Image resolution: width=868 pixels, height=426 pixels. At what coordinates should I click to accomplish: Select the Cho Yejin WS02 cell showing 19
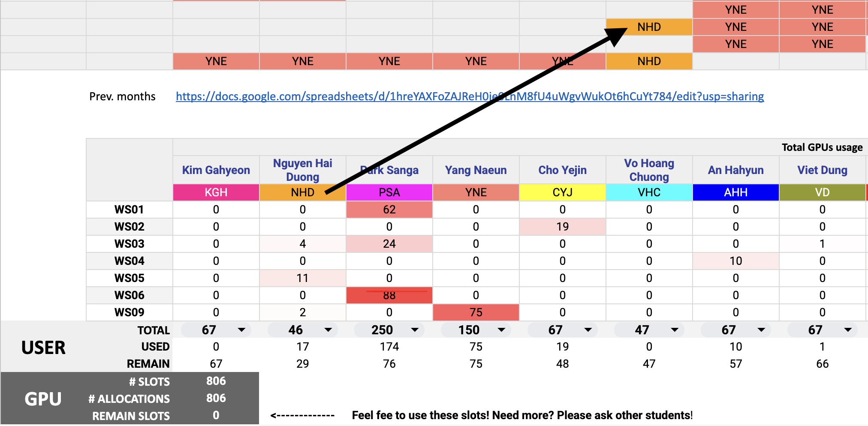pyautogui.click(x=562, y=227)
